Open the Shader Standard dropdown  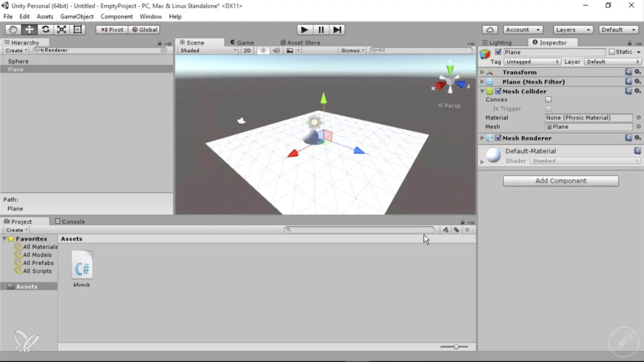coord(585,161)
